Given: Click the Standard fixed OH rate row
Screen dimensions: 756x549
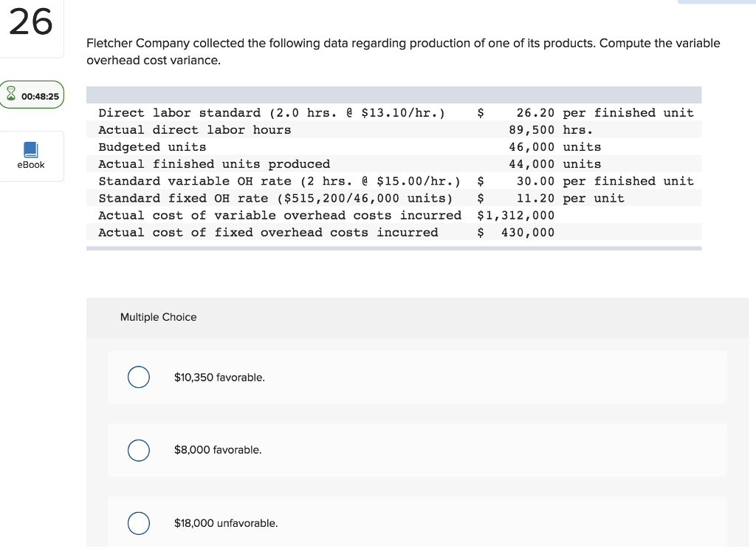Looking at the screenshot, I should (275, 198).
